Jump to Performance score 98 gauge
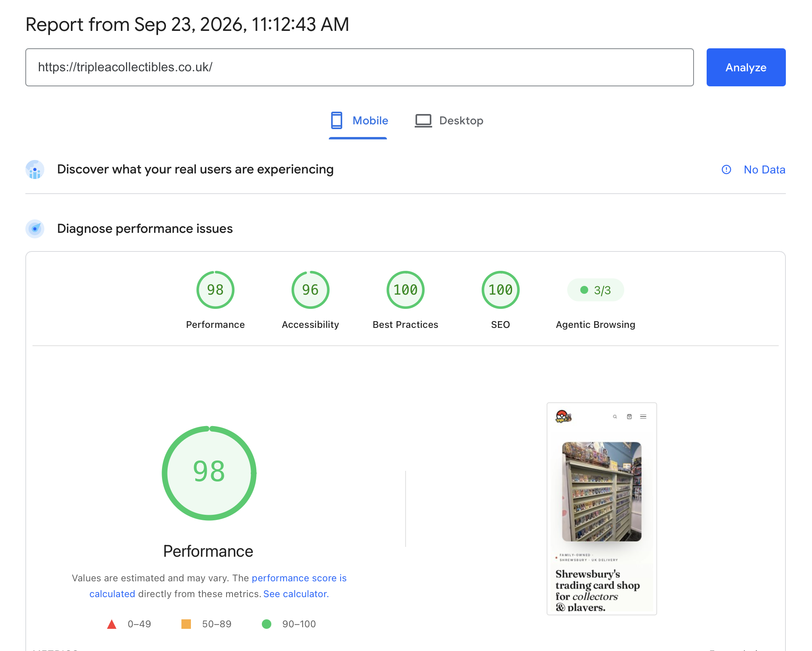 point(215,290)
